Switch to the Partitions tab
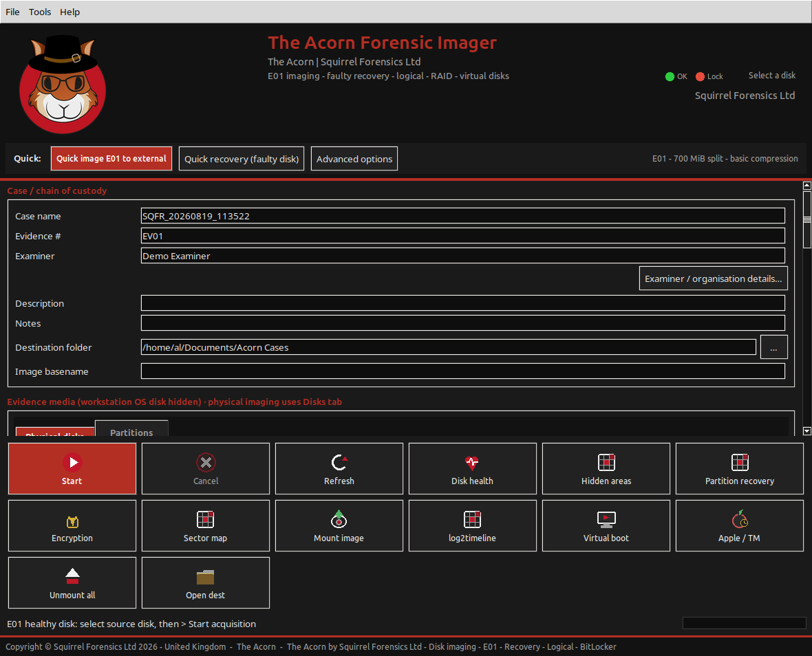This screenshot has width=812, height=656. coord(131,429)
